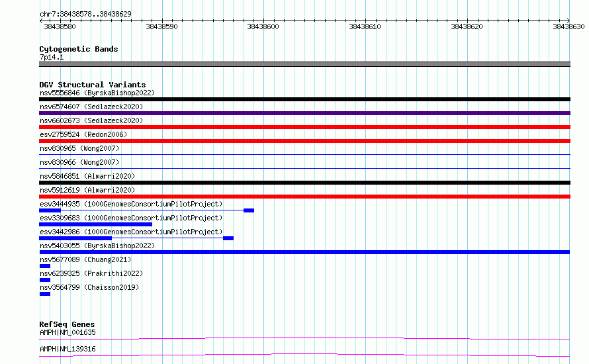Click ruler tick label 38438610
This screenshot has width=589, height=364.
365,26
